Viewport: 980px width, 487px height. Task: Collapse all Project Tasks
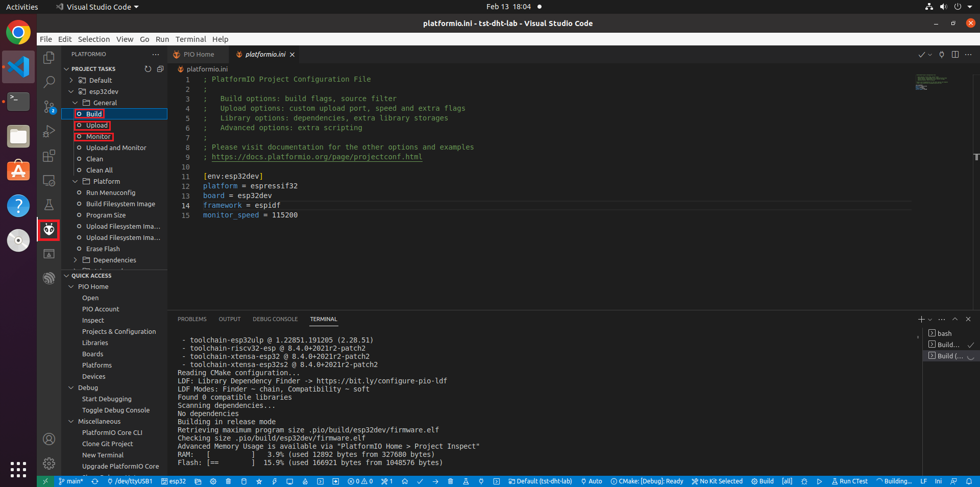tap(160, 69)
